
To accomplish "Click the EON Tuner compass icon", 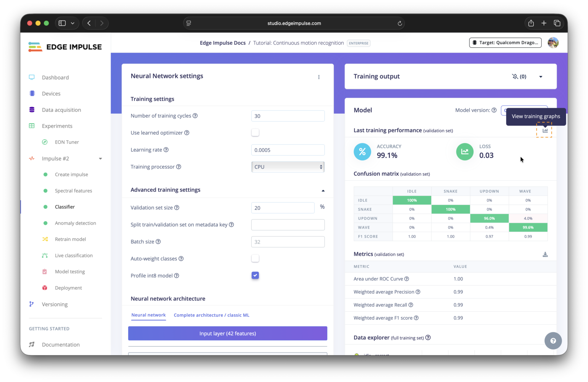I will tap(45, 142).
